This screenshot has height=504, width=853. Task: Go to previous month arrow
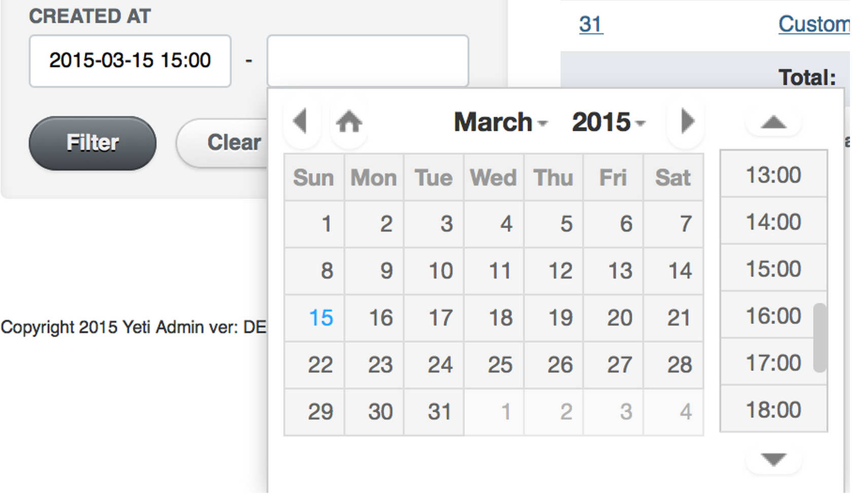coord(301,121)
